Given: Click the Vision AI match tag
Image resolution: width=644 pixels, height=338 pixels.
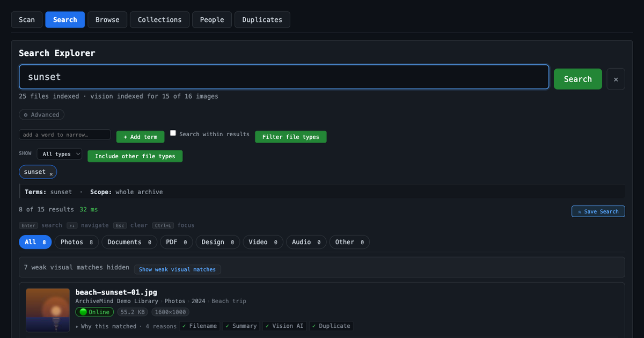Looking at the screenshot, I should point(284,326).
